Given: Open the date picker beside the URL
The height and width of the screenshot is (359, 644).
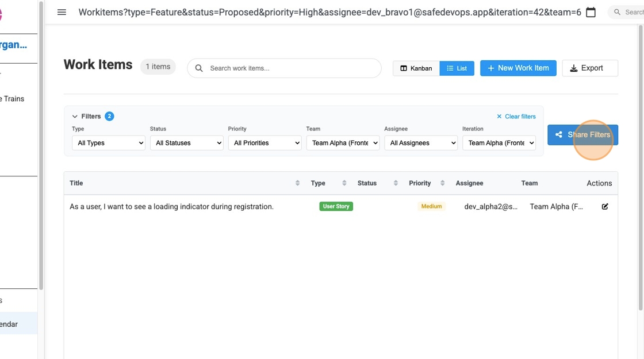Looking at the screenshot, I should (590, 11).
